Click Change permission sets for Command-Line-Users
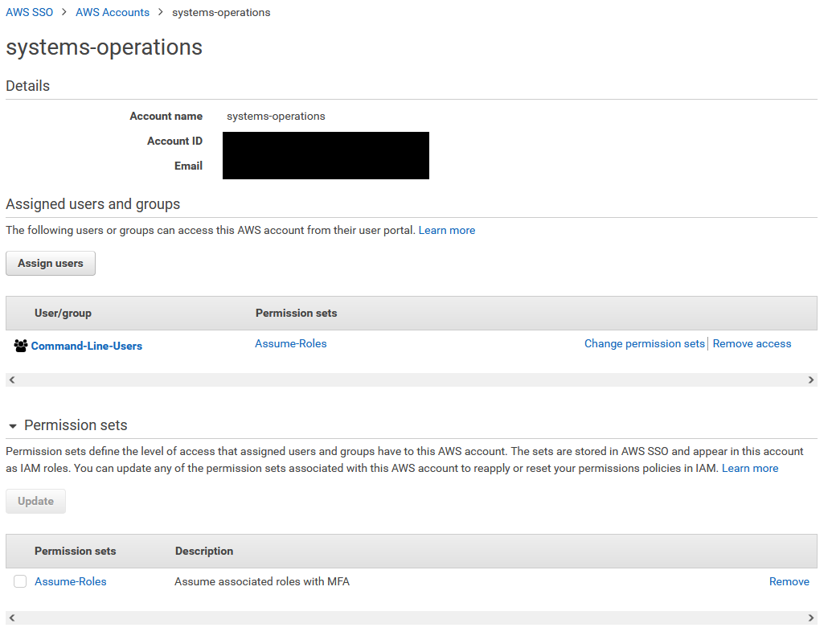Viewport: 832px width, 644px height. [x=644, y=343]
